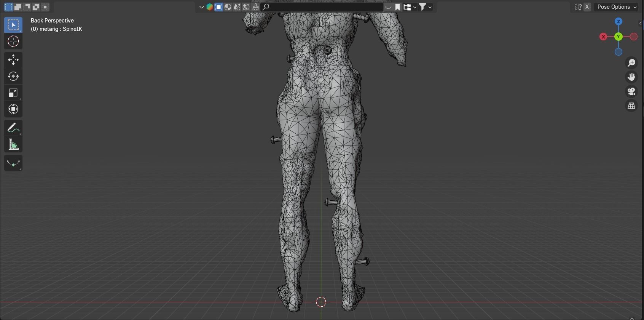Click the colorful hexagon icon in header
644x320 pixels.
tap(209, 7)
